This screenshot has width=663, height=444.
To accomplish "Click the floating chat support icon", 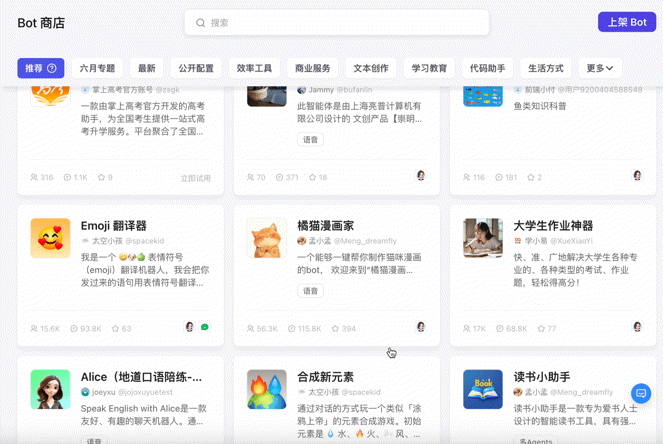I will click(x=641, y=393).
